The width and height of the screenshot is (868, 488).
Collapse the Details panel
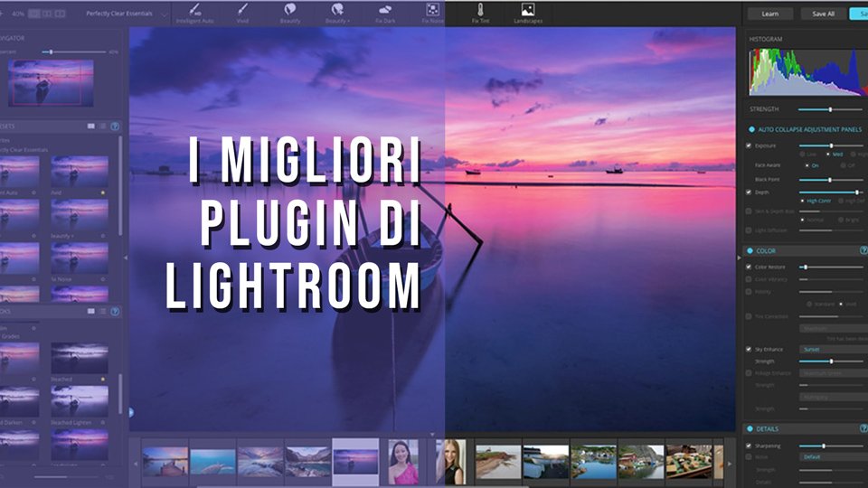coord(750,428)
